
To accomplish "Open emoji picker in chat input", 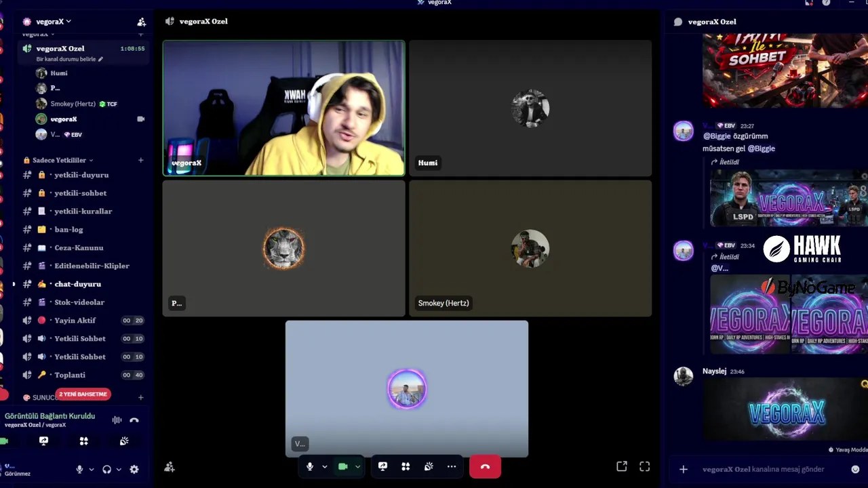I will (x=855, y=469).
